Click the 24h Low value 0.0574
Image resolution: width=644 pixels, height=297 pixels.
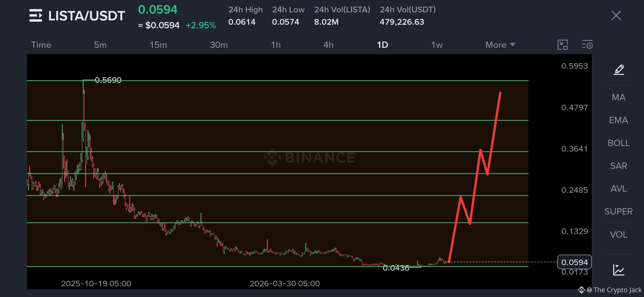(286, 22)
